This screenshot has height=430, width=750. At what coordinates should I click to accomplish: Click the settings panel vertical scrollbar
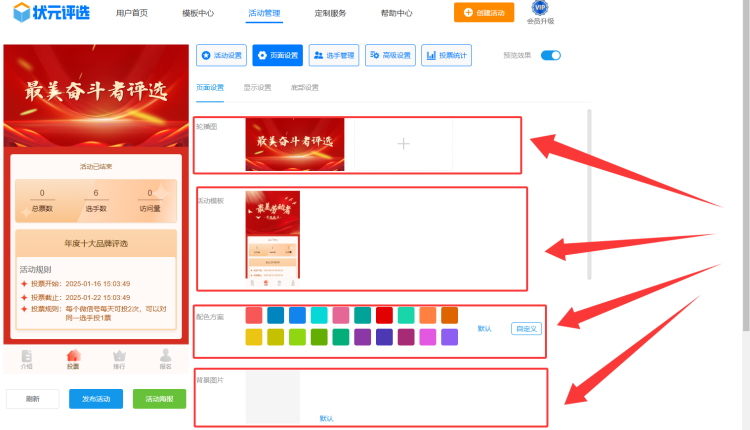tap(589, 194)
